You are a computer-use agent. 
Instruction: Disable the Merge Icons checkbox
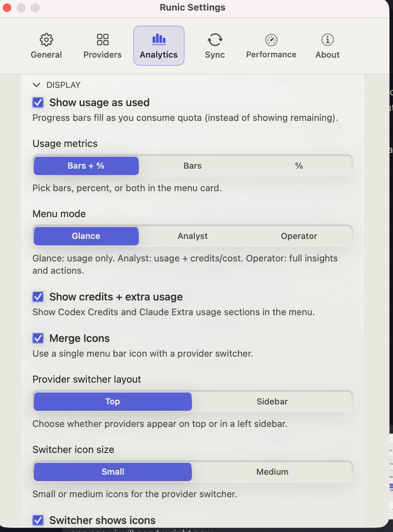(38, 338)
